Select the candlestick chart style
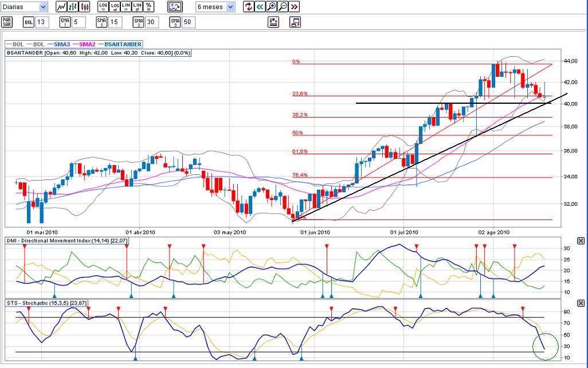Image resolution: width=588 pixels, height=368 pixels. [x=85, y=7]
